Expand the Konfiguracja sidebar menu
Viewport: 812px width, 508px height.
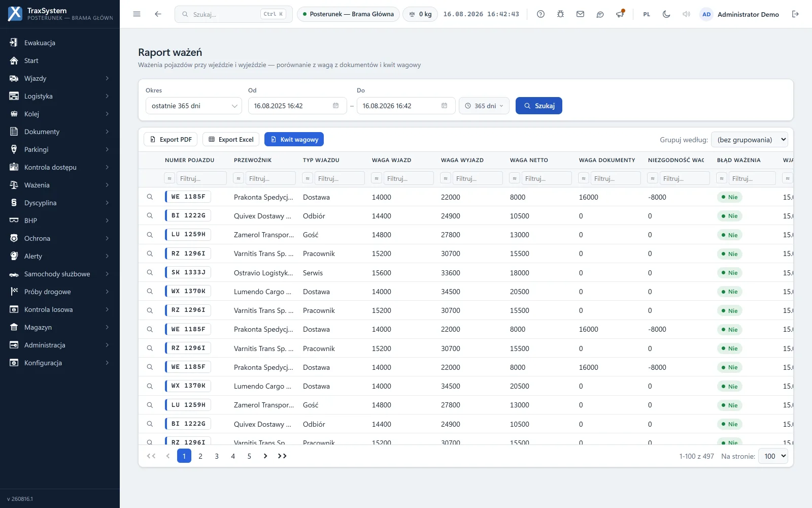click(60, 363)
